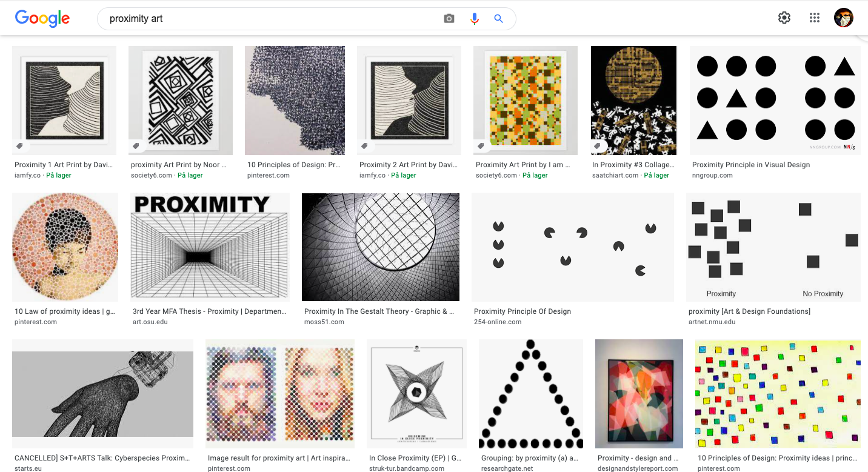This screenshot has width=868, height=472.
Task: Open 'Proximity Principle Of Design' title link
Action: [522, 311]
